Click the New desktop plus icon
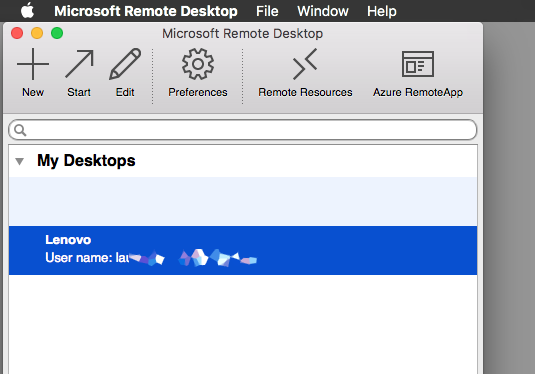Screen dimensions: 535x374 pos(33,64)
